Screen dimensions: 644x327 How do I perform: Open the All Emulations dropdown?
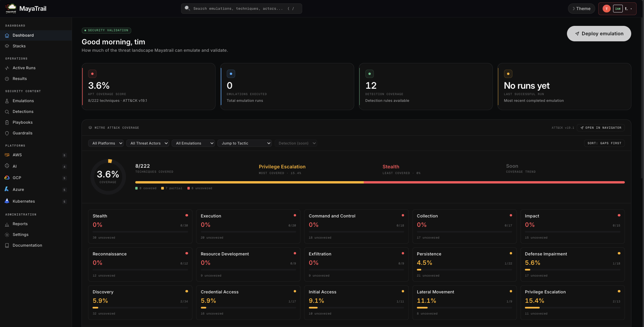point(193,143)
